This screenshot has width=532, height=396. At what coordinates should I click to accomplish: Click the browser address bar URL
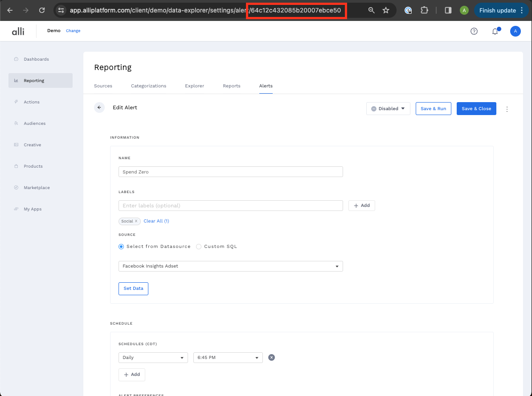tap(205, 11)
